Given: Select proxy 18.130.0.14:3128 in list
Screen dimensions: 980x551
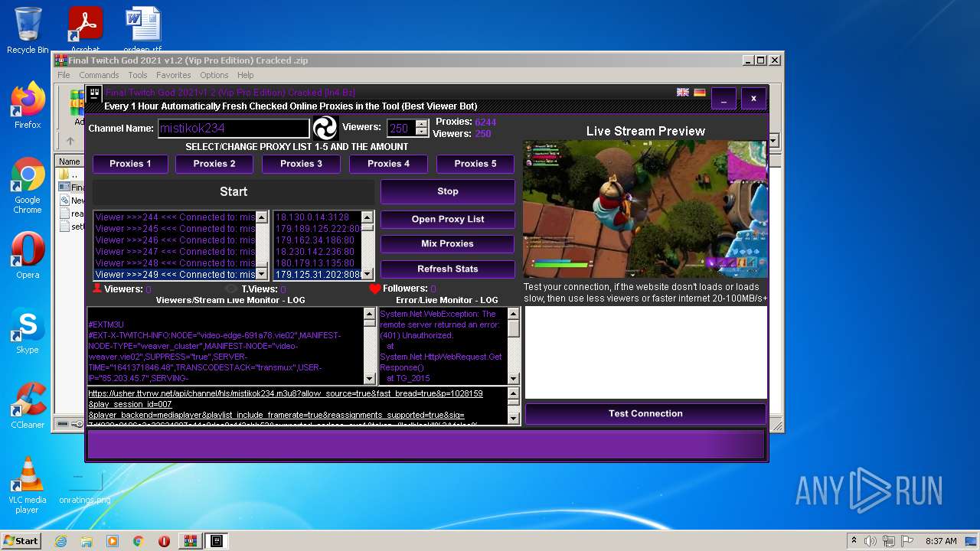Looking at the screenshot, I should click(318, 217).
